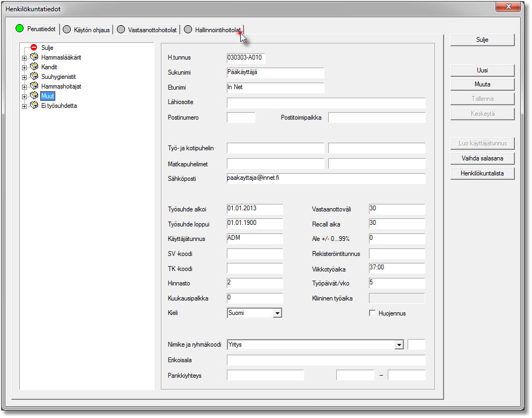The image size is (532, 418).
Task: Click the Hammashoitajat group icon
Action: [x=34, y=86]
